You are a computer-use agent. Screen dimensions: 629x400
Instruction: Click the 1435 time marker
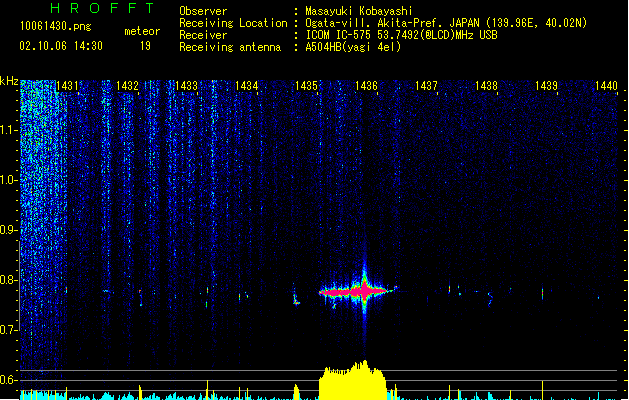point(306,86)
